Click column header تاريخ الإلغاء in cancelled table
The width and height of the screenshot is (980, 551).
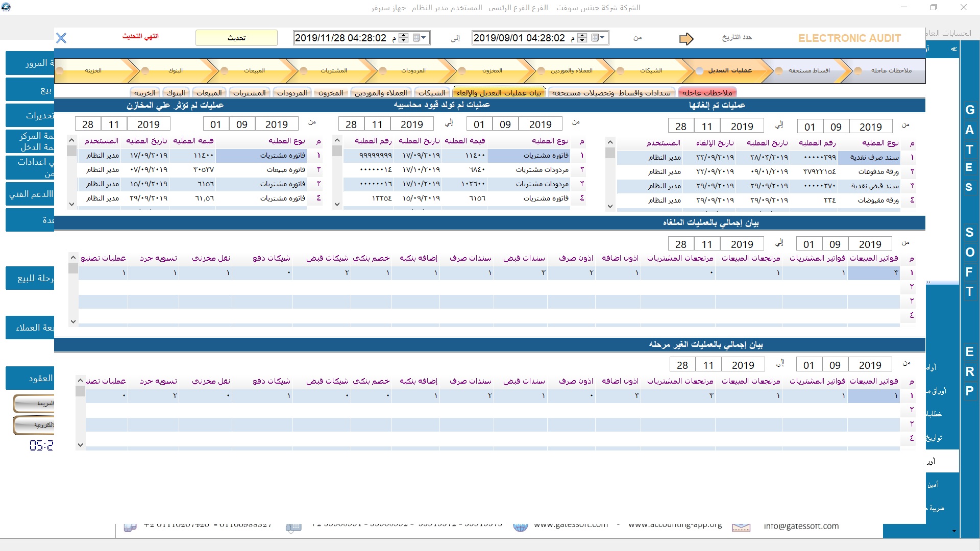click(715, 143)
